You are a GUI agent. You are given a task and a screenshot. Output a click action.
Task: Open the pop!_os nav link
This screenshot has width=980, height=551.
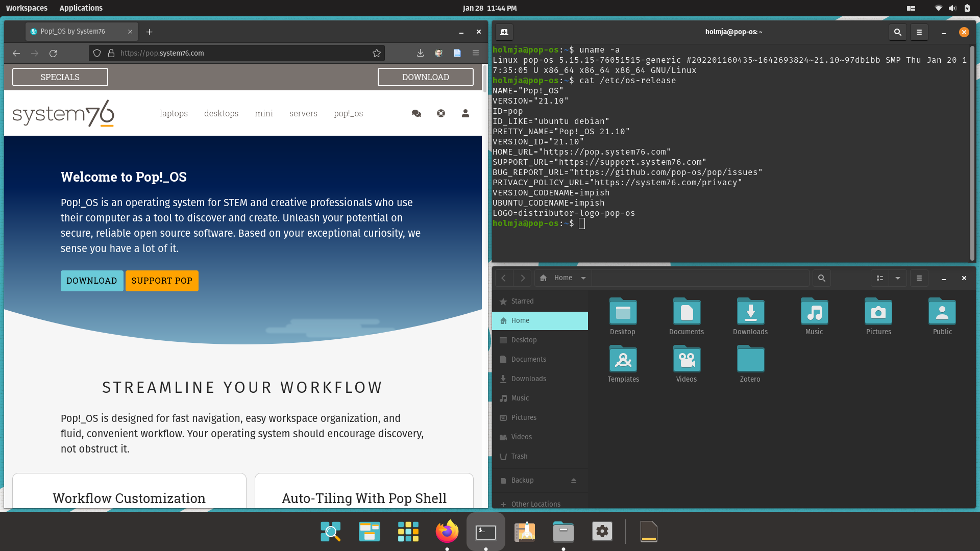pyautogui.click(x=348, y=113)
